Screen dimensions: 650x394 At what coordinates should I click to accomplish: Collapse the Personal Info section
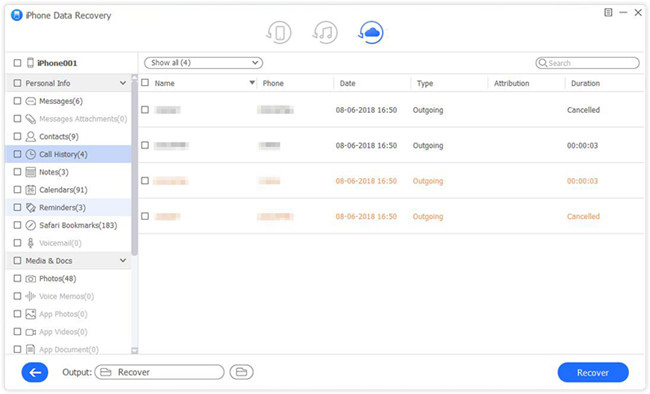[x=123, y=83]
